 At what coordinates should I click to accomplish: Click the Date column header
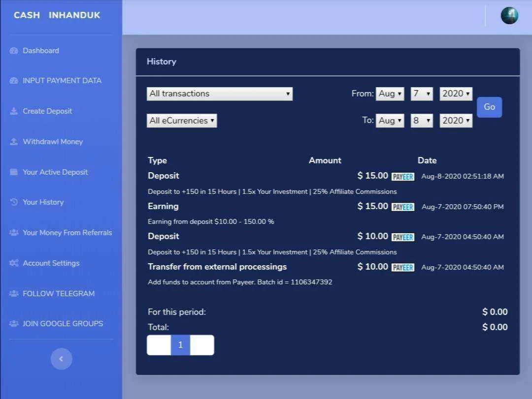tap(427, 160)
